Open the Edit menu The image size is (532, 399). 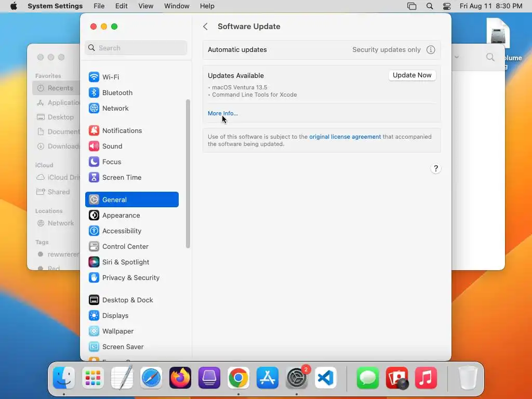tap(121, 6)
